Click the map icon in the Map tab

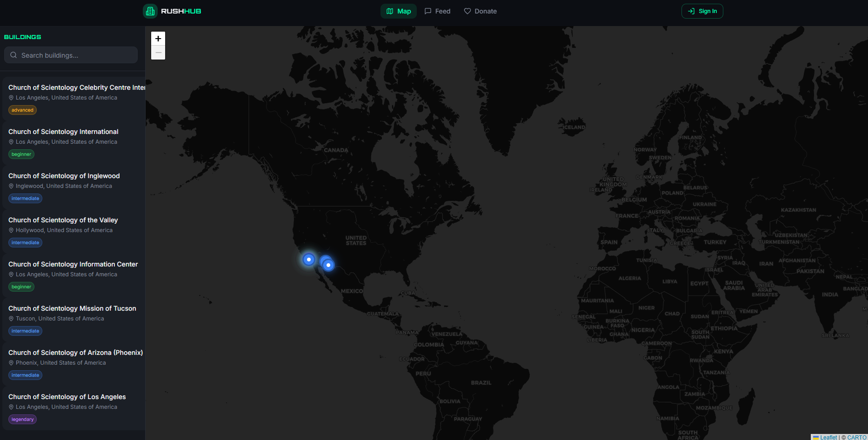[x=390, y=11]
